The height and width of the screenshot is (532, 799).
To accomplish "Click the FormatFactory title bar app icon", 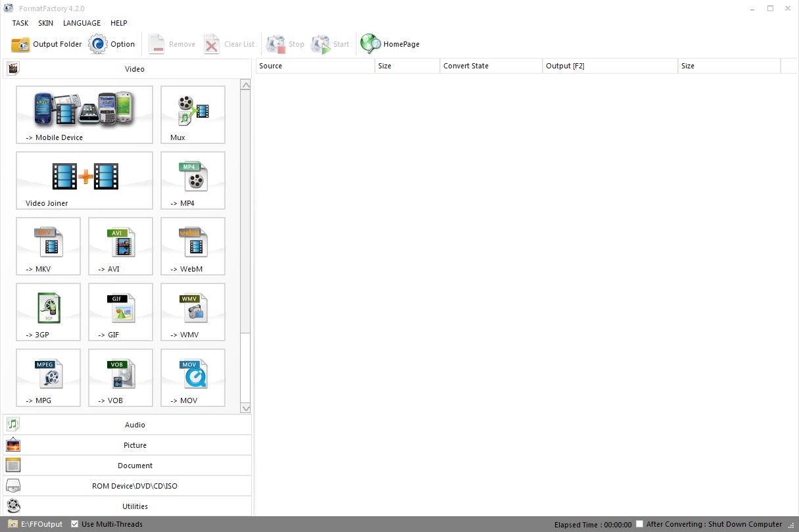I will pyautogui.click(x=7, y=8).
